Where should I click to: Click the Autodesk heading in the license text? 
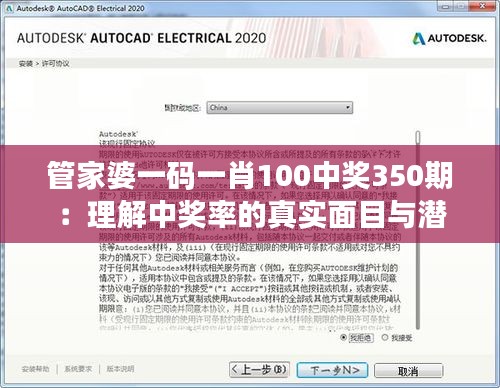pos(118,134)
